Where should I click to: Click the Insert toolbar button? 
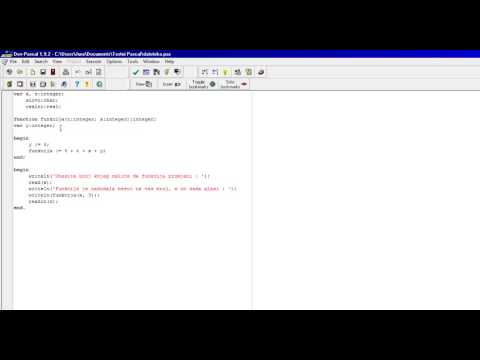tap(171, 84)
